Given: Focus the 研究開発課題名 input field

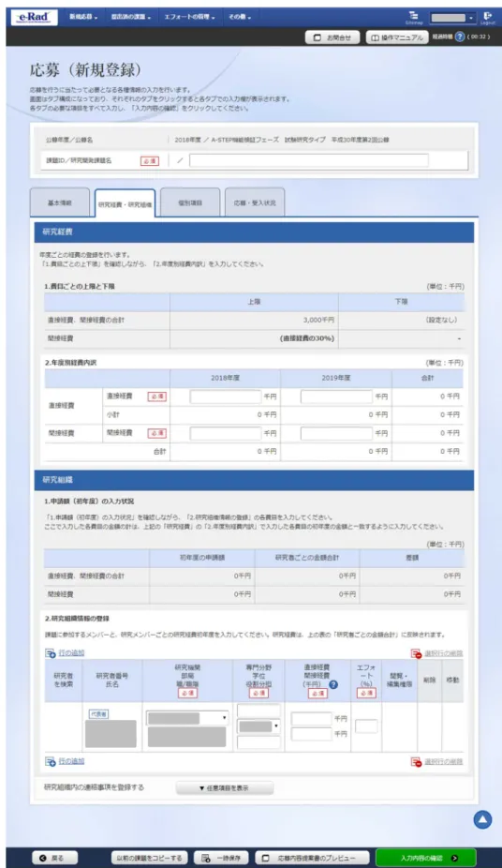Looking at the screenshot, I should 308,160.
